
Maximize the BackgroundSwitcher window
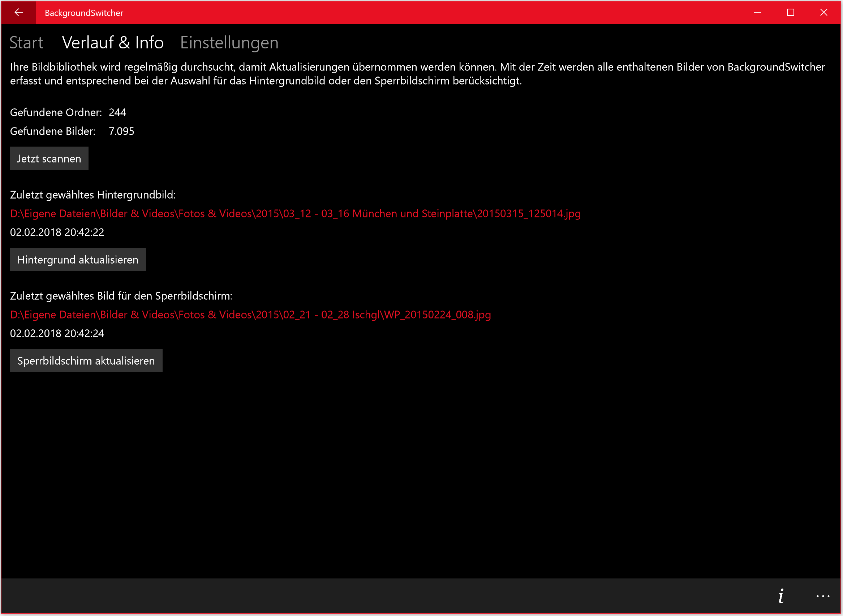(x=790, y=13)
